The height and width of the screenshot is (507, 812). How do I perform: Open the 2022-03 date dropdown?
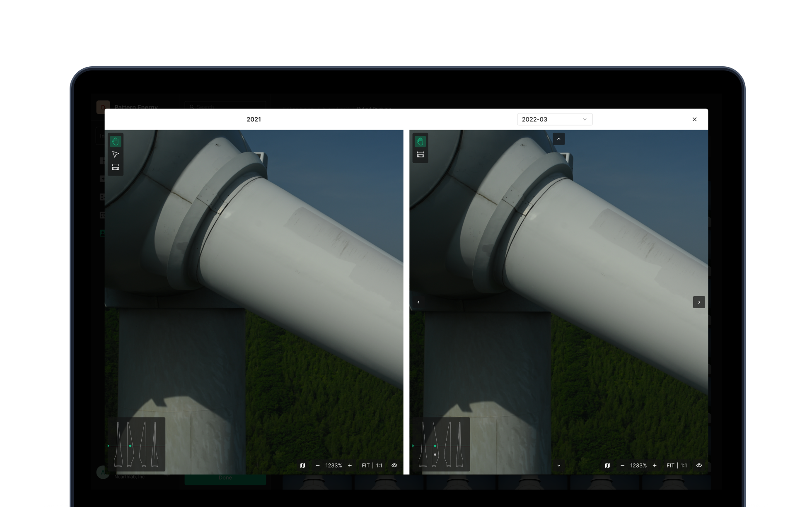(554, 119)
